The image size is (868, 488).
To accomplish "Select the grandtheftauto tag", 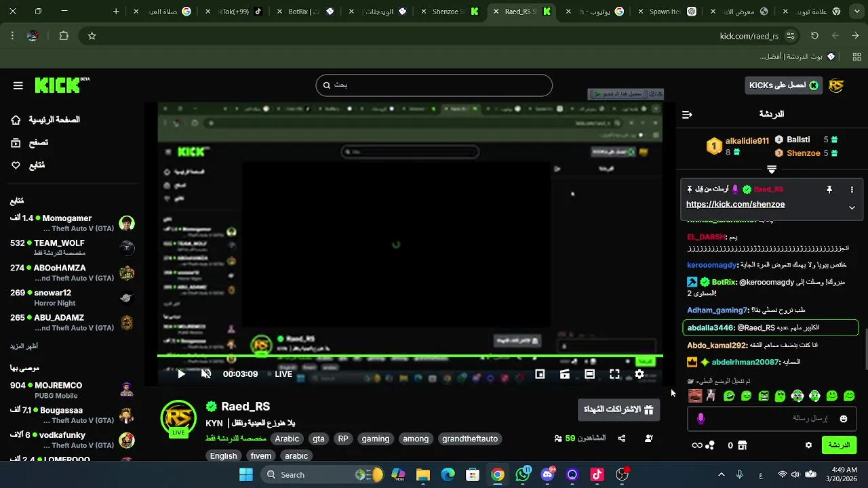I will click(470, 439).
